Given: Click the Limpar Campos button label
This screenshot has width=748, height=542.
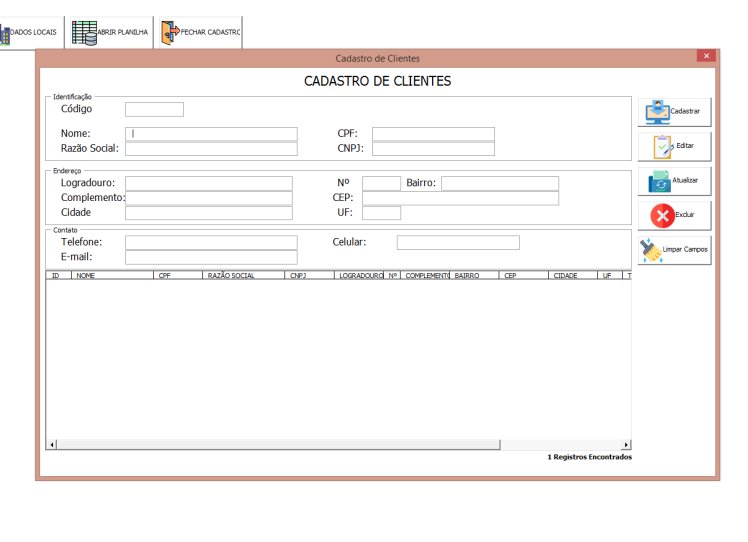Looking at the screenshot, I should tap(685, 250).
